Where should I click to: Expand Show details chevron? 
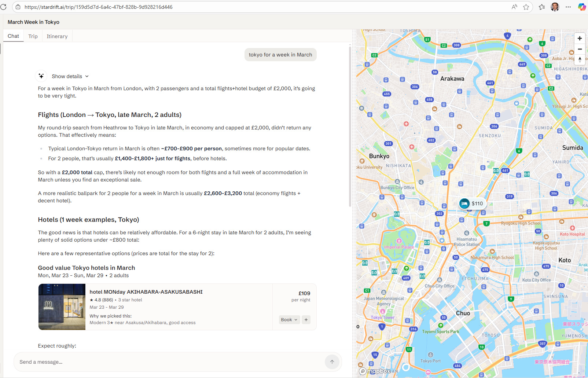click(x=87, y=76)
